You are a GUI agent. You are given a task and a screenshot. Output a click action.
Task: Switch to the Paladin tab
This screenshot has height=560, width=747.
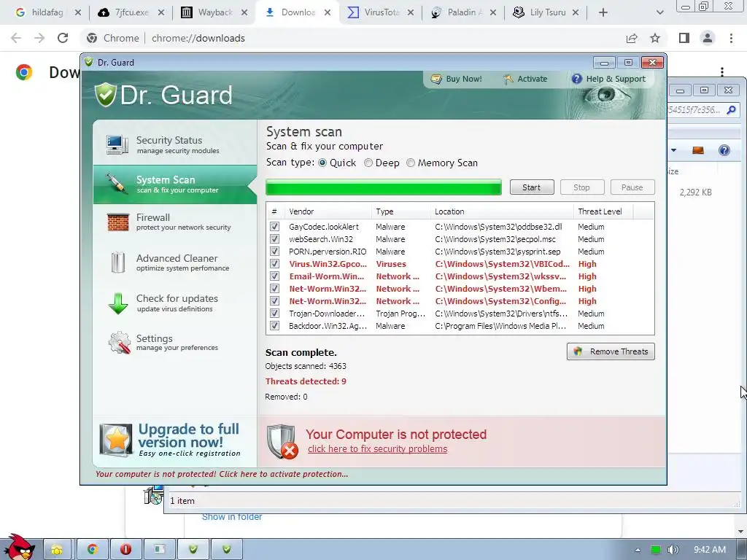coord(462,13)
